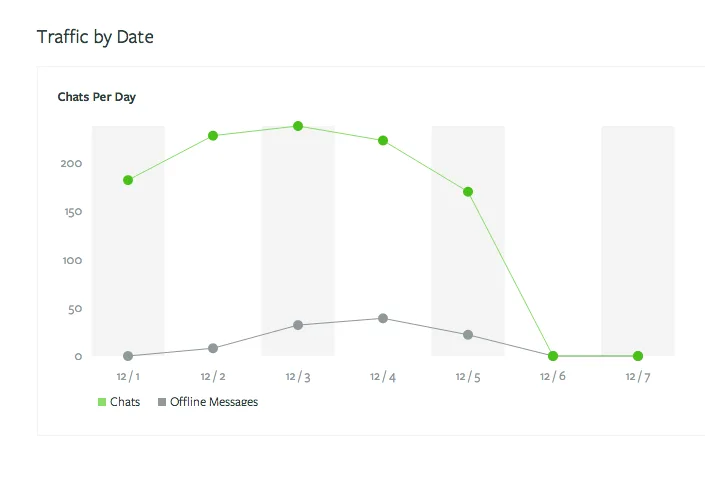Click the Traffic by Date heading
The image size is (705, 485).
tap(95, 37)
